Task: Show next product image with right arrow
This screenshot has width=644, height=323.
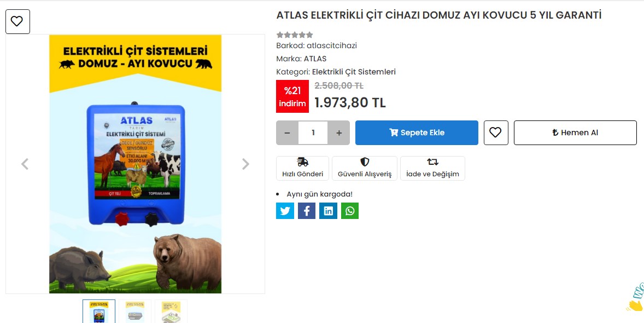Action: click(x=245, y=164)
